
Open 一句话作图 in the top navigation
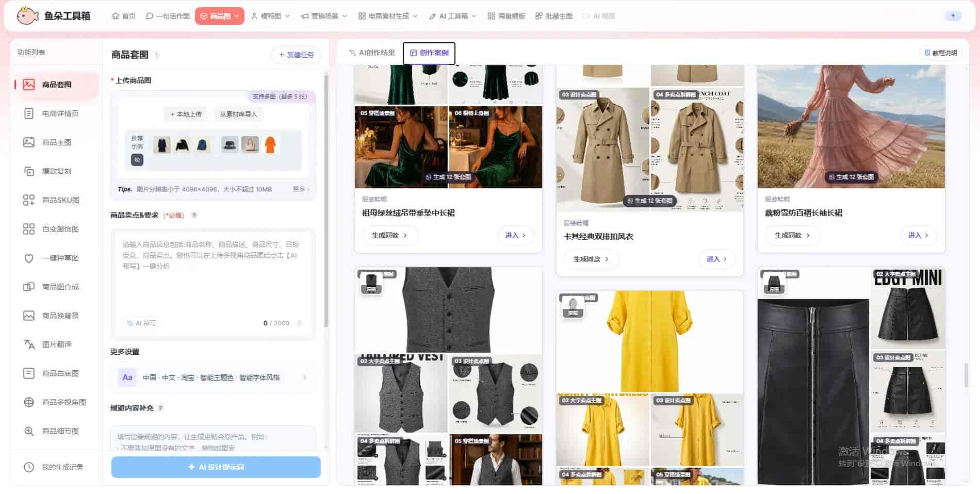(168, 16)
